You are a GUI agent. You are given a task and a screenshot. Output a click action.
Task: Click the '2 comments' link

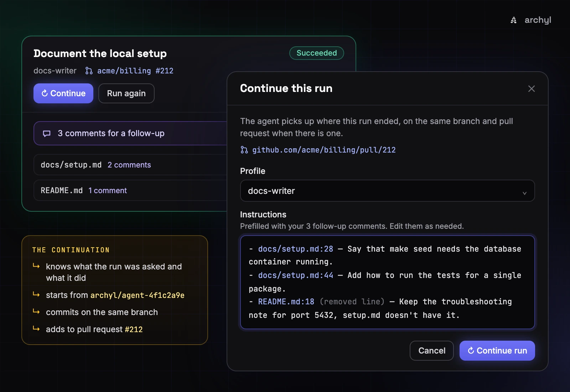(x=129, y=165)
